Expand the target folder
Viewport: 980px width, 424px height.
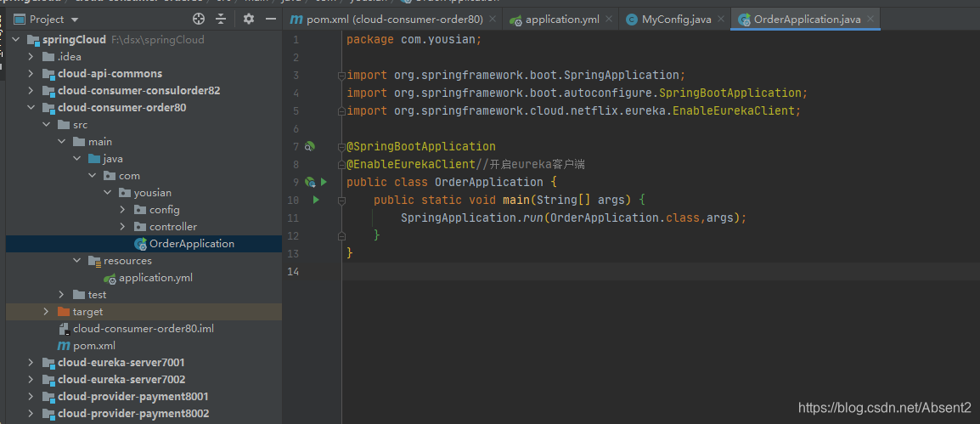pyautogui.click(x=46, y=312)
